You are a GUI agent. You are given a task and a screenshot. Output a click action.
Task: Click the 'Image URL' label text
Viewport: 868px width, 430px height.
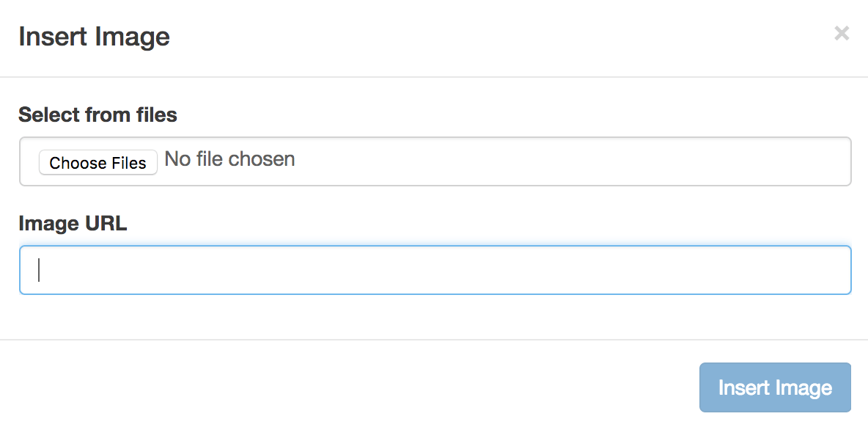pos(73,223)
